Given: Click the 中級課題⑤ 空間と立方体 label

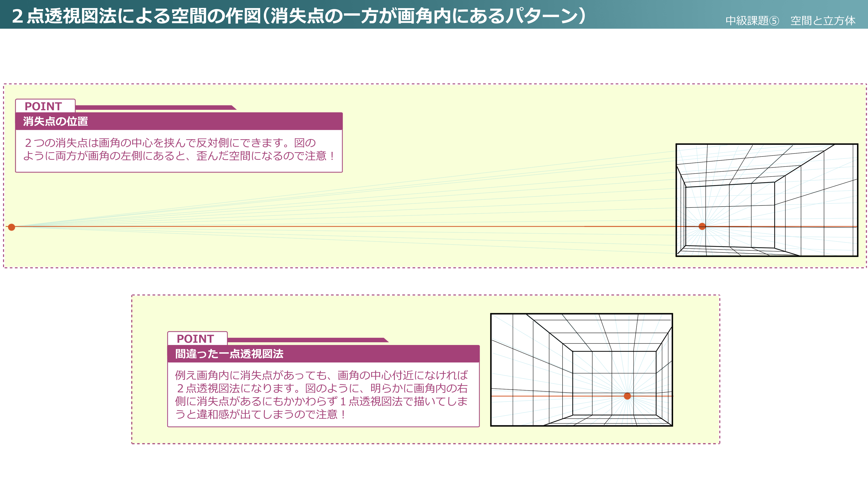Looking at the screenshot, I should pyautogui.click(x=790, y=21).
